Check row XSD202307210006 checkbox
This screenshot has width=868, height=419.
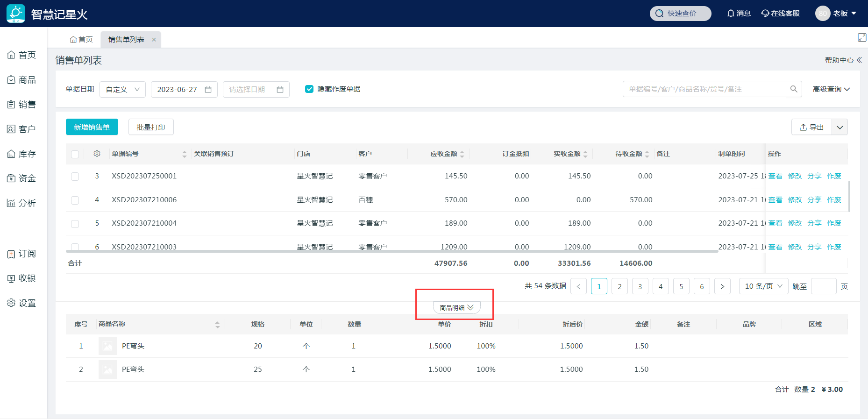click(x=75, y=200)
